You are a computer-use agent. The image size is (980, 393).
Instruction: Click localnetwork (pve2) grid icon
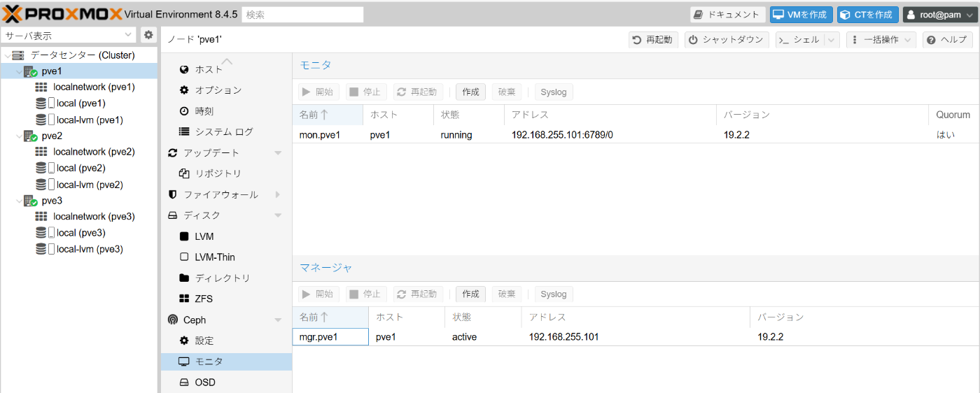coord(41,152)
